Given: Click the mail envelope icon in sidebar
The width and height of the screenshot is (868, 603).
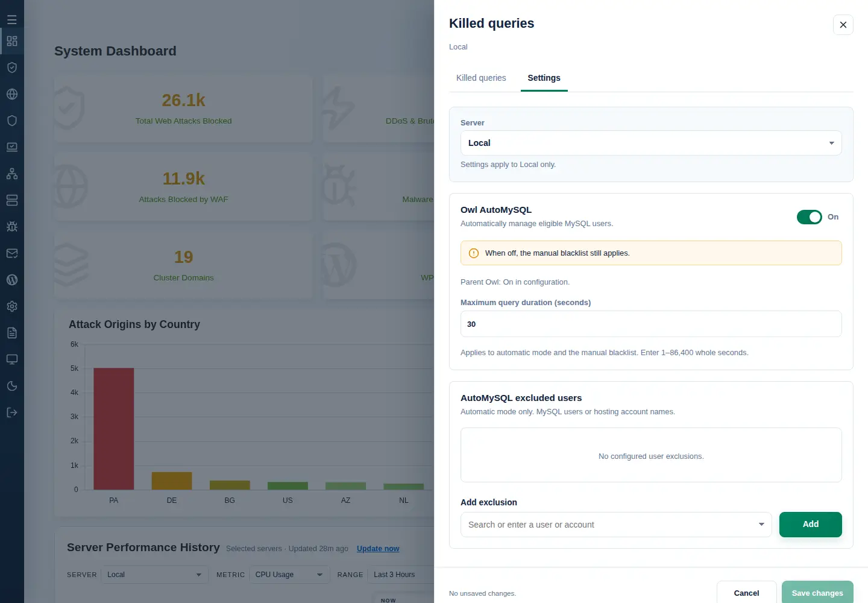Looking at the screenshot, I should point(12,253).
